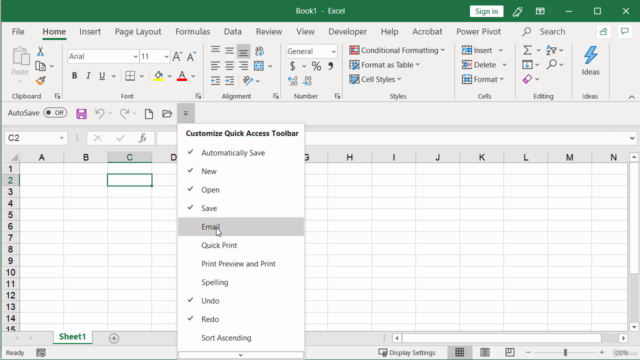Select the column H header

pos(349,157)
